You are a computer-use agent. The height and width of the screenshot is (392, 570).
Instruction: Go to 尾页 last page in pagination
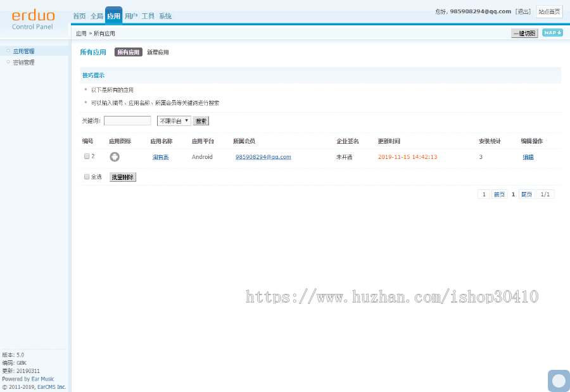526,194
